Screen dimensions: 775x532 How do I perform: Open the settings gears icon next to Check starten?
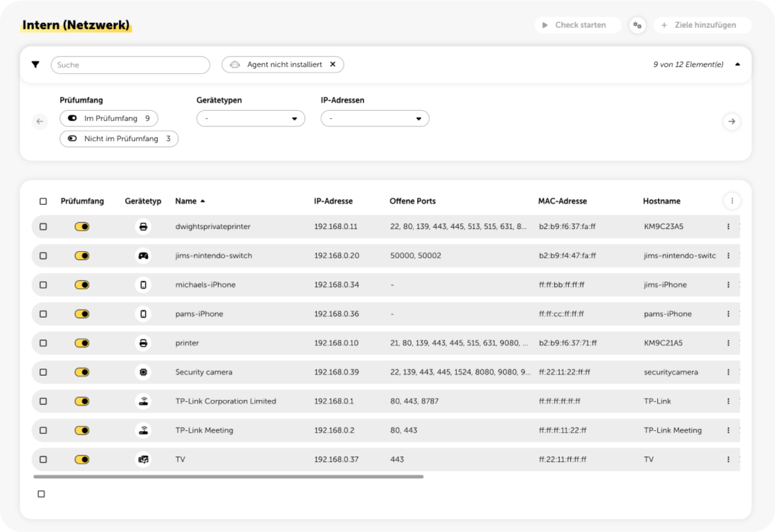[637, 25]
